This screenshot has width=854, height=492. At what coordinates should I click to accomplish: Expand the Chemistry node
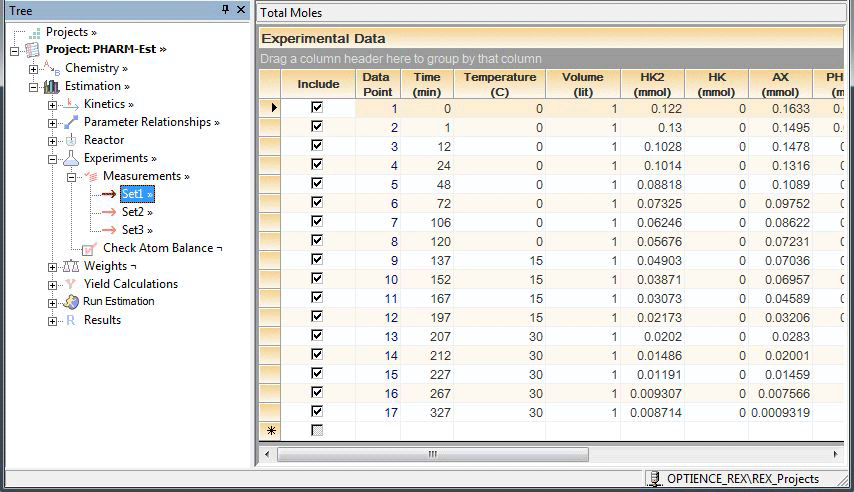pos(33,69)
